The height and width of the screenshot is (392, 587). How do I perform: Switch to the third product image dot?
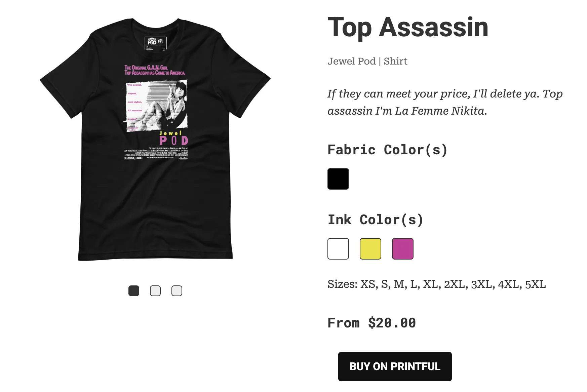[x=177, y=291]
